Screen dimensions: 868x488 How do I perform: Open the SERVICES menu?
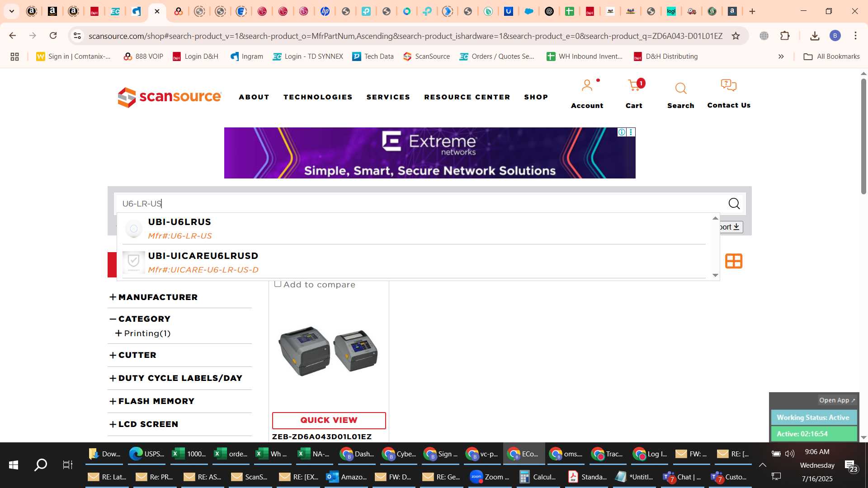(388, 97)
